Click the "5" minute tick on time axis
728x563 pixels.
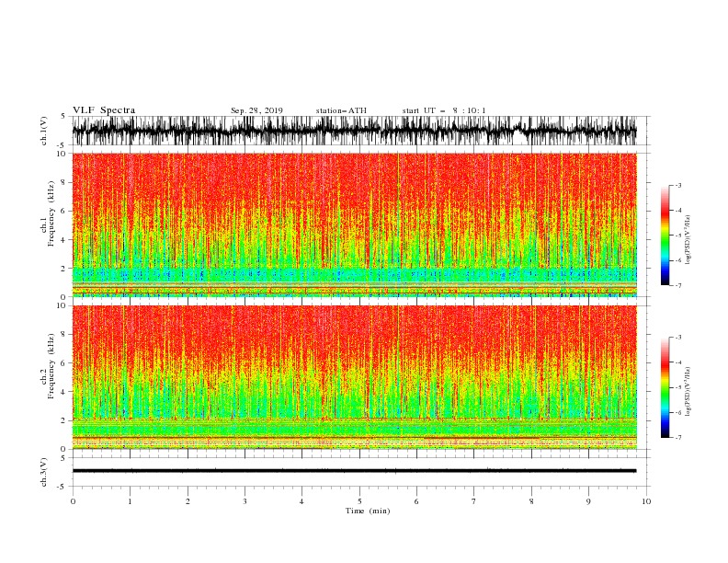359,501
